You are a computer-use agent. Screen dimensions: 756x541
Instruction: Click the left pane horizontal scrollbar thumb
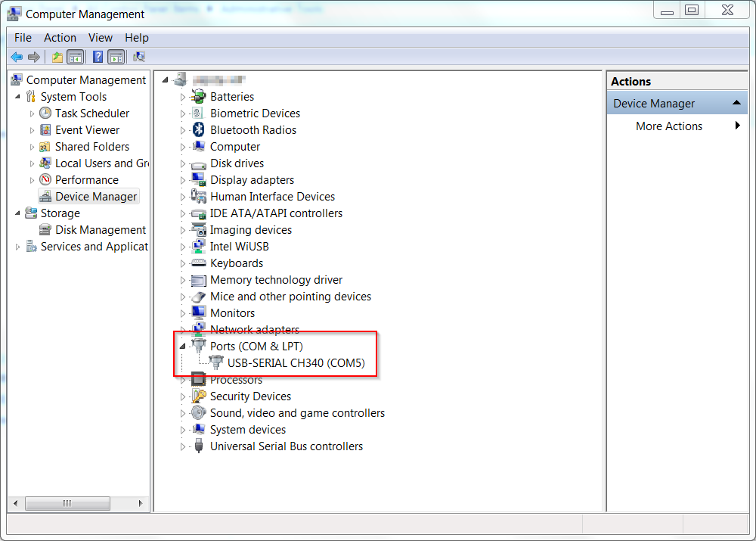[67, 503]
